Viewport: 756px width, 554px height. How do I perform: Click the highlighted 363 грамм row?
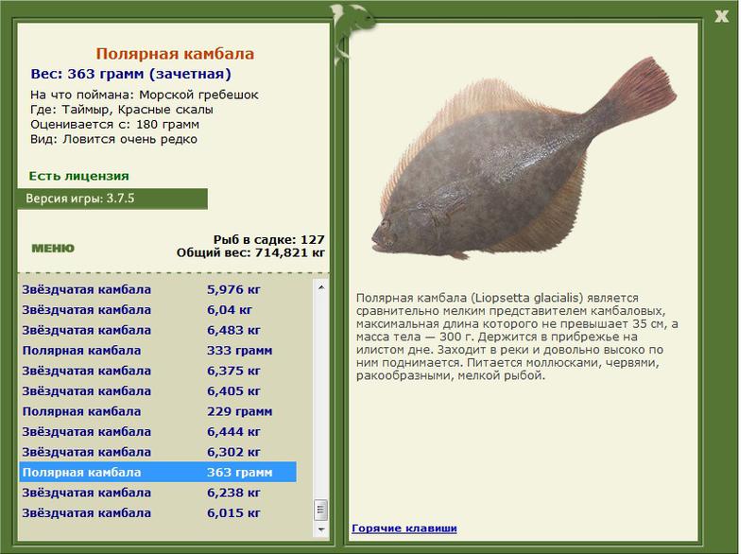(x=158, y=472)
